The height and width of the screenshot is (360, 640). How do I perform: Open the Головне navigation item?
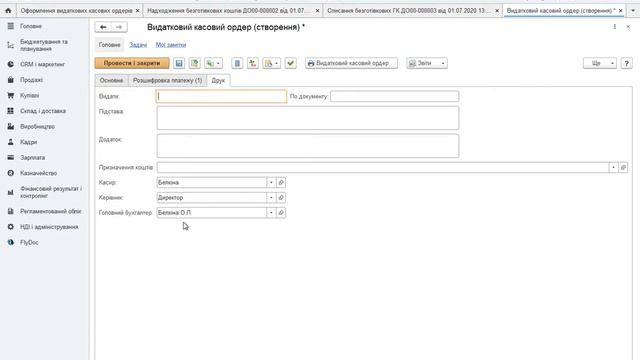coord(109,45)
